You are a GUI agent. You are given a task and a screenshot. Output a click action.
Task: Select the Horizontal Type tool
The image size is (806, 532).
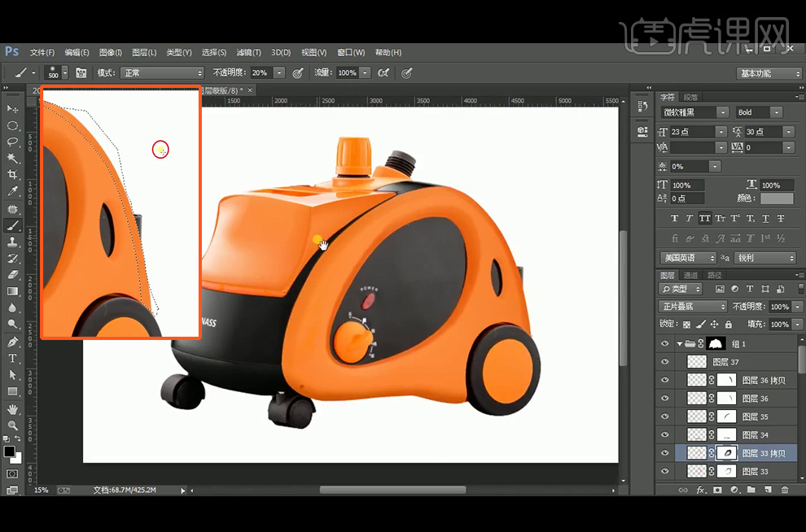(x=12, y=358)
